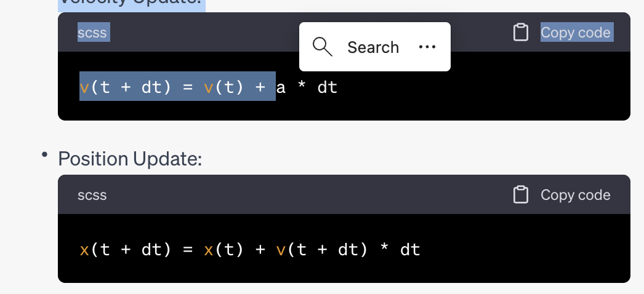Click the partially visible "Velocity Update:" heading
Screen dimensions: 644x294
(130, 3)
